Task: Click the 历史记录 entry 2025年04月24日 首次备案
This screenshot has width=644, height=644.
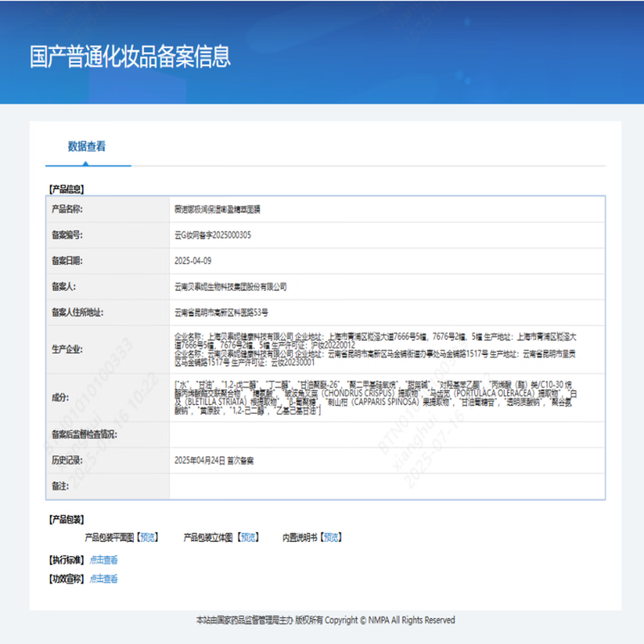Action: [214, 460]
